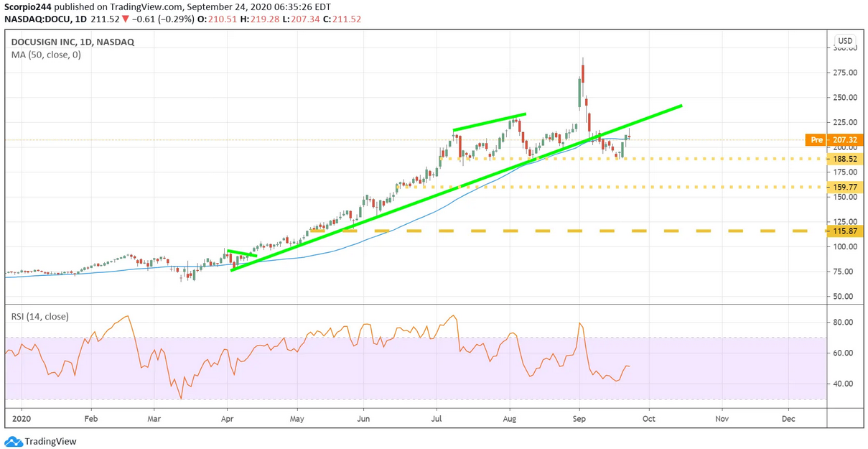This screenshot has height=449, width=868.
Task: Select the 115.87 price level label
Action: pyautogui.click(x=845, y=231)
